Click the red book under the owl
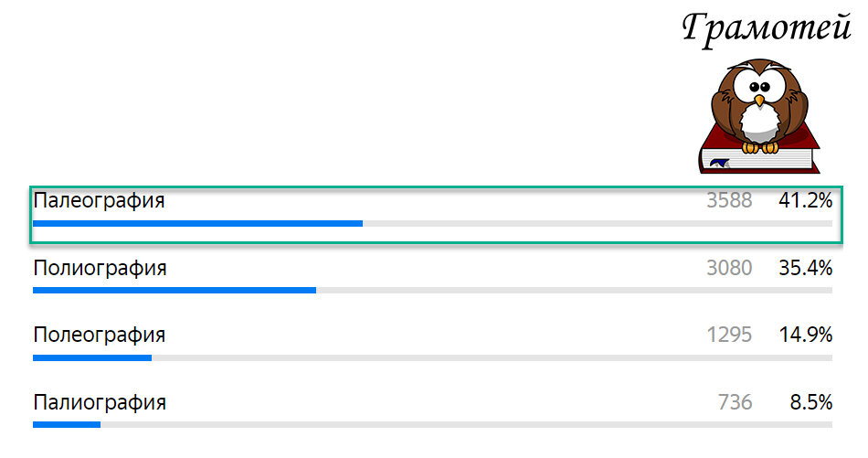This screenshot has height=458, width=868. coord(759,151)
